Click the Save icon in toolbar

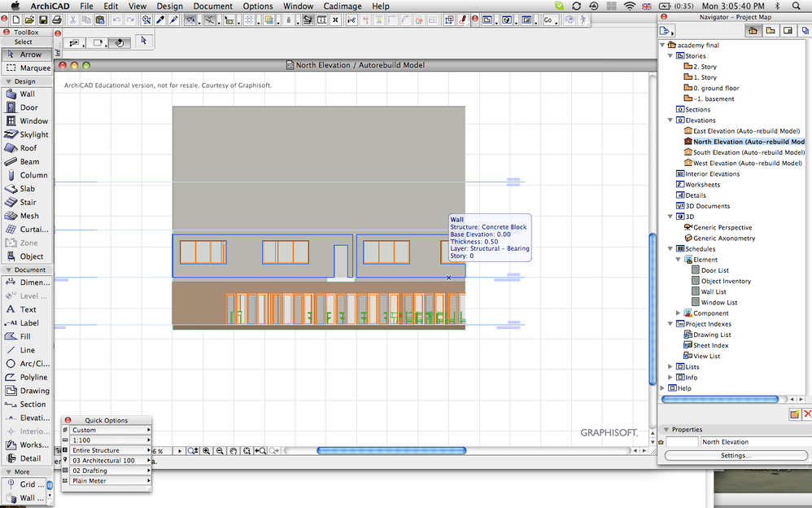(x=42, y=20)
